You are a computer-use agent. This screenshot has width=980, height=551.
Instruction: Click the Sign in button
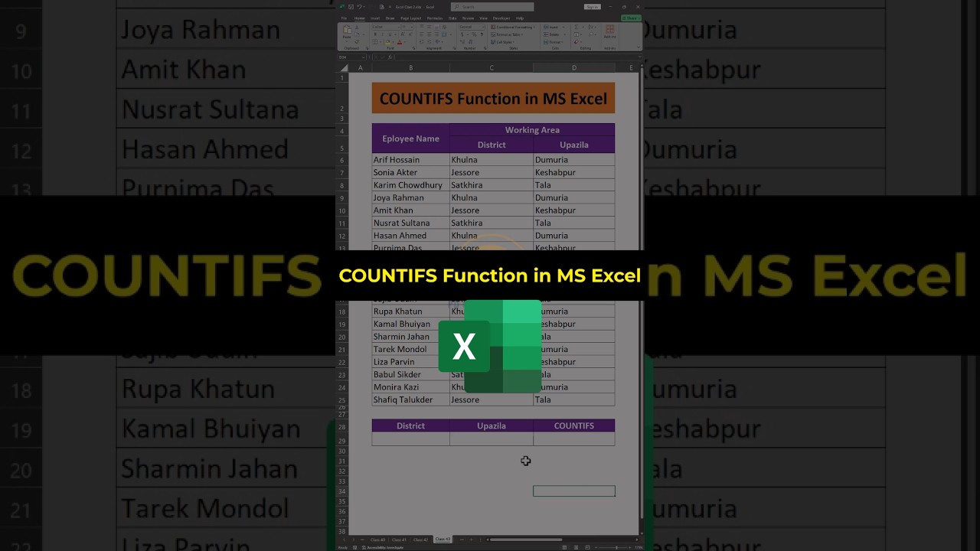pos(593,7)
